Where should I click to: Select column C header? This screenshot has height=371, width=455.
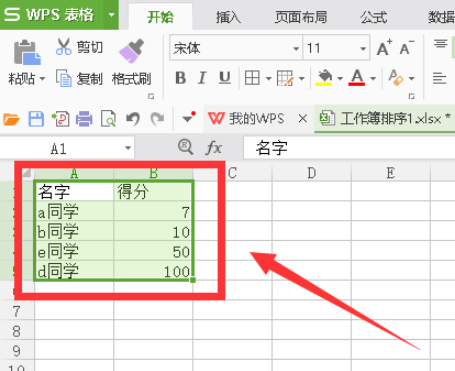(233, 173)
